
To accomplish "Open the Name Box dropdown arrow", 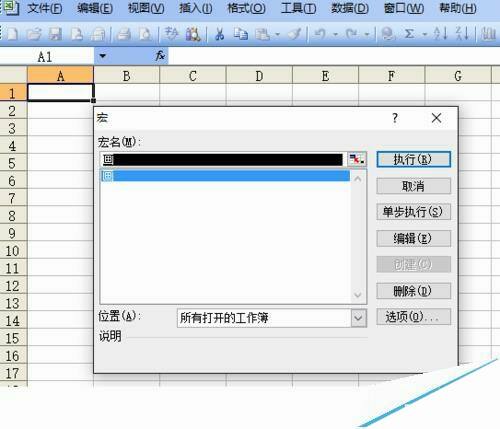I will [102, 56].
